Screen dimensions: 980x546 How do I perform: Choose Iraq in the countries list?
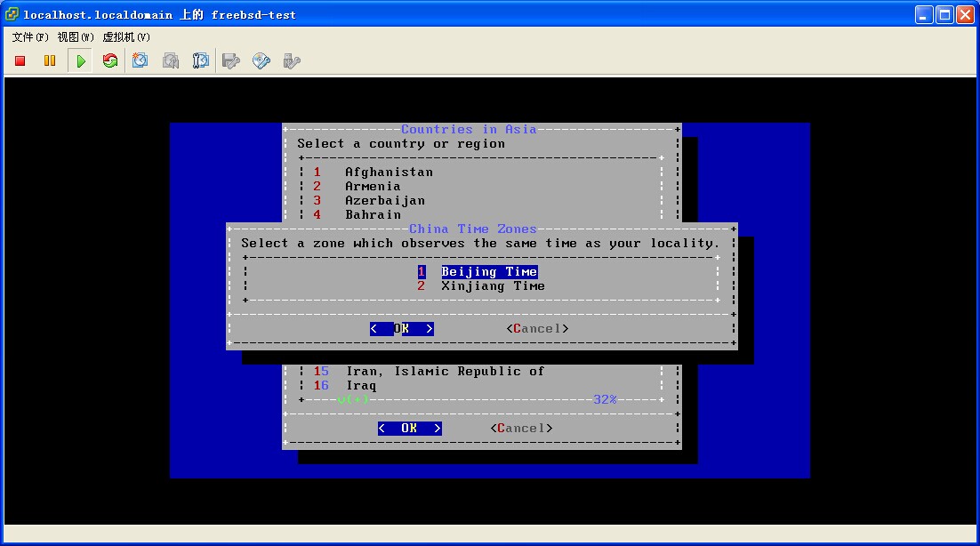click(x=361, y=386)
